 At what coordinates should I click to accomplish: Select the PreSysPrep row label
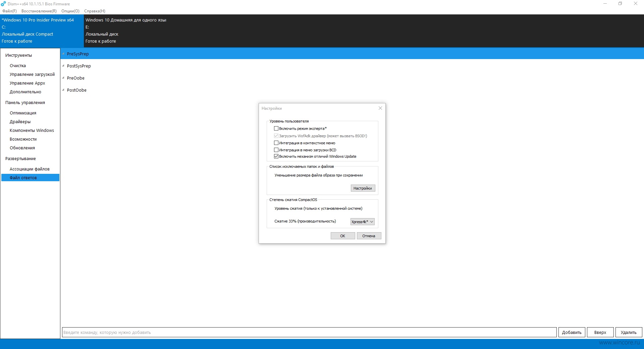pyautogui.click(x=78, y=54)
